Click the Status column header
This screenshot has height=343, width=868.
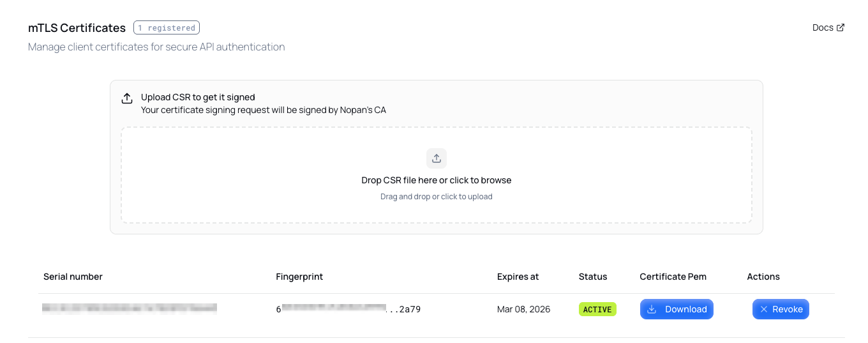pos(593,277)
